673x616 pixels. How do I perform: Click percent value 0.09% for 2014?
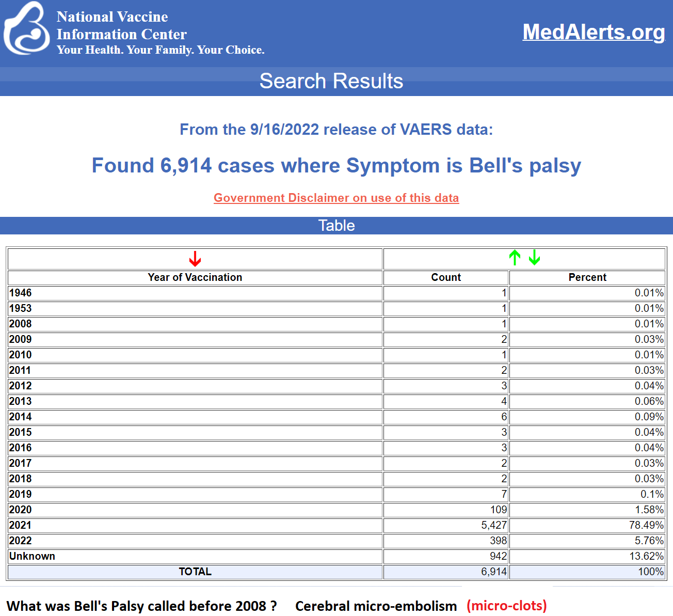[649, 417]
